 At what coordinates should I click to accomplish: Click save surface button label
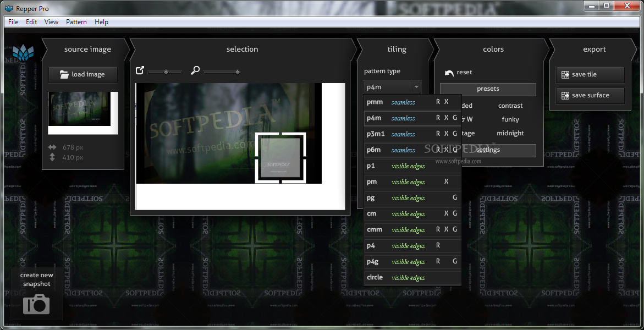(x=591, y=95)
